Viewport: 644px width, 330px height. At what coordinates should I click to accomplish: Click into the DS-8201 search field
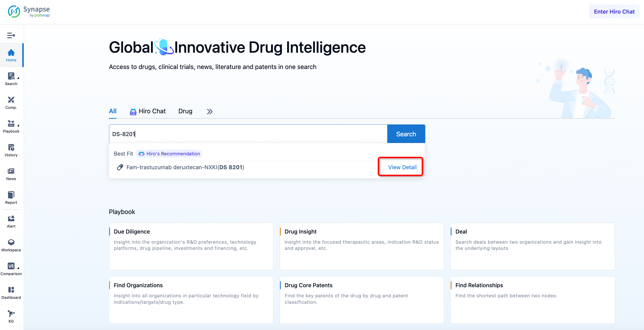pyautogui.click(x=248, y=134)
